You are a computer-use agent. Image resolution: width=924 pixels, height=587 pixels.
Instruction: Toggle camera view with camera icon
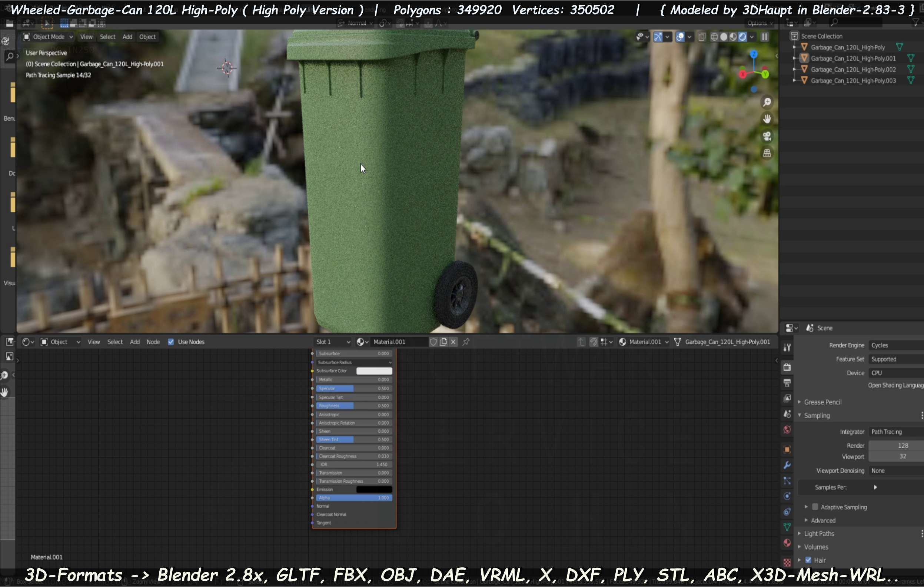point(767,137)
